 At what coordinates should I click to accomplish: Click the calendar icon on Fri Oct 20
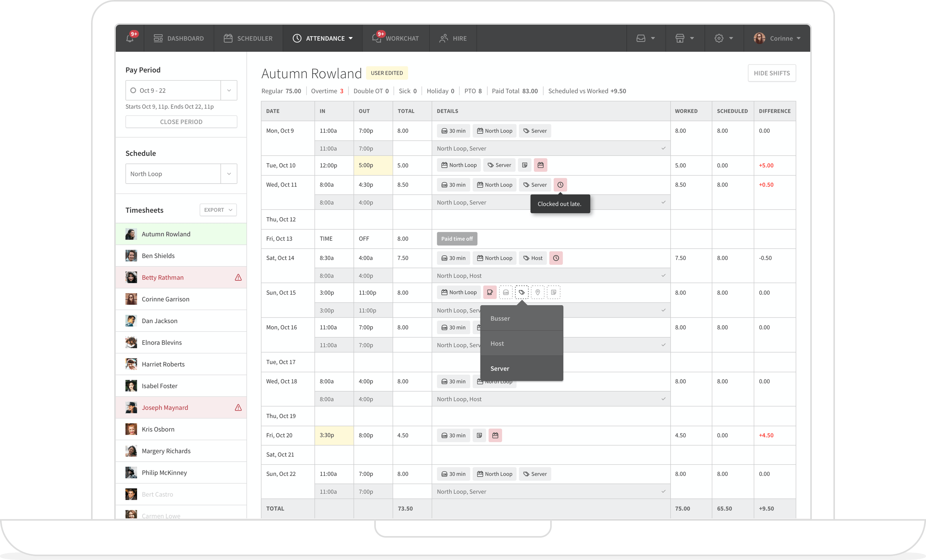(496, 435)
